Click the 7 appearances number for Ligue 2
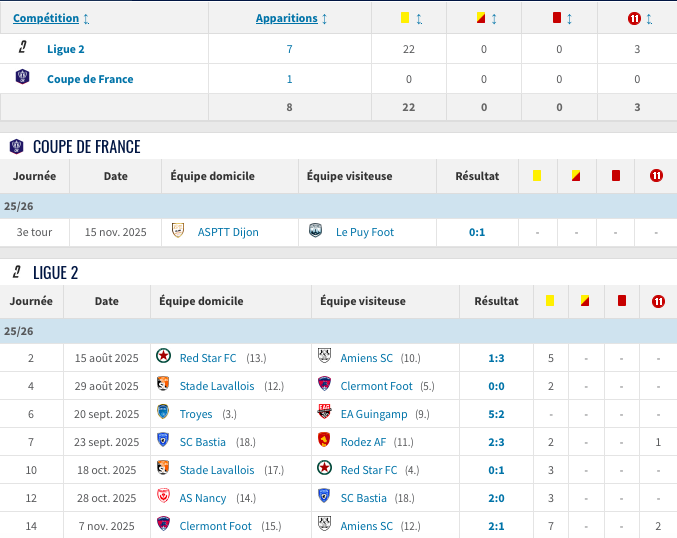Screen dimensions: 677x538 point(289,49)
